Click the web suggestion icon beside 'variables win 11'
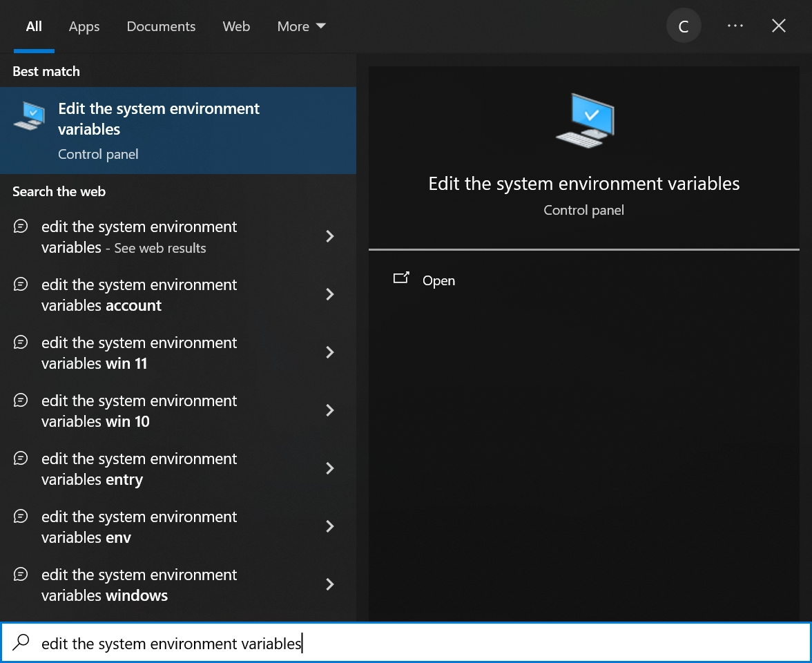 (21, 342)
